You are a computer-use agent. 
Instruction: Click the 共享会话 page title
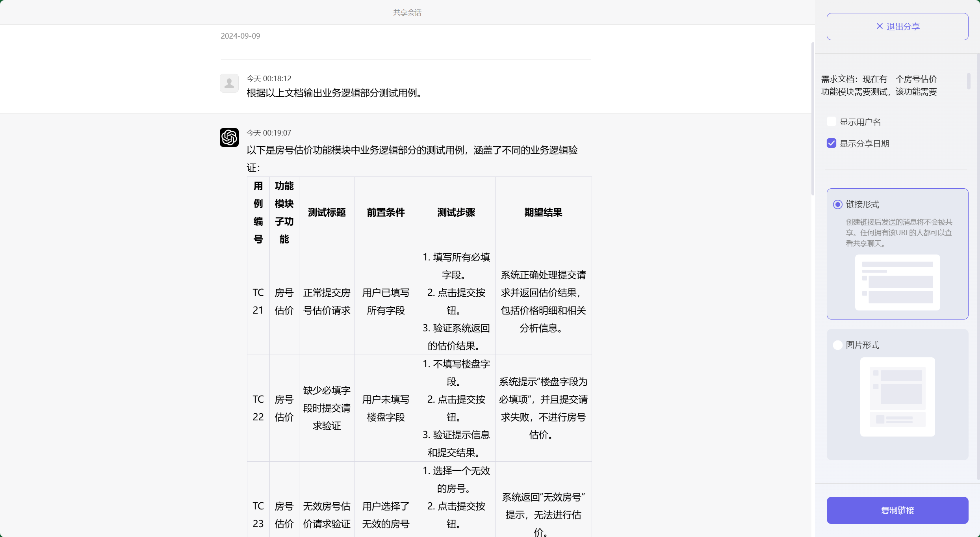tap(407, 12)
